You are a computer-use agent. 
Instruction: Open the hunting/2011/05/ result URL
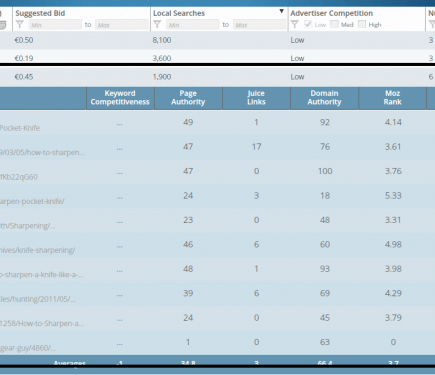pos(38,299)
